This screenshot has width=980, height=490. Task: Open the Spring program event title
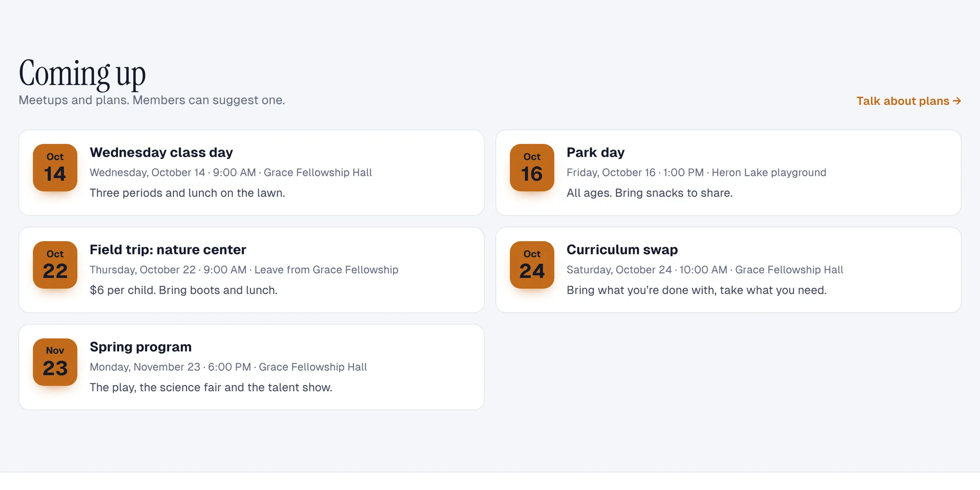click(140, 347)
